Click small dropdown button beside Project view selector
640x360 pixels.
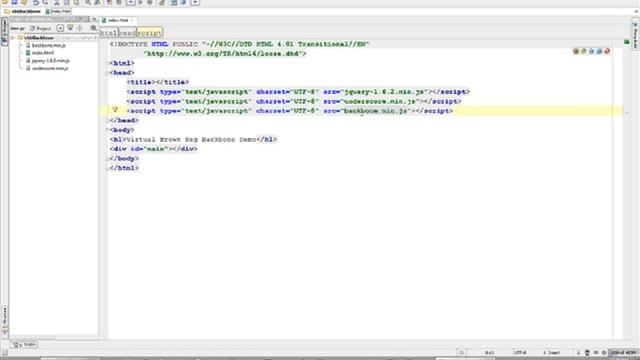click(60, 28)
